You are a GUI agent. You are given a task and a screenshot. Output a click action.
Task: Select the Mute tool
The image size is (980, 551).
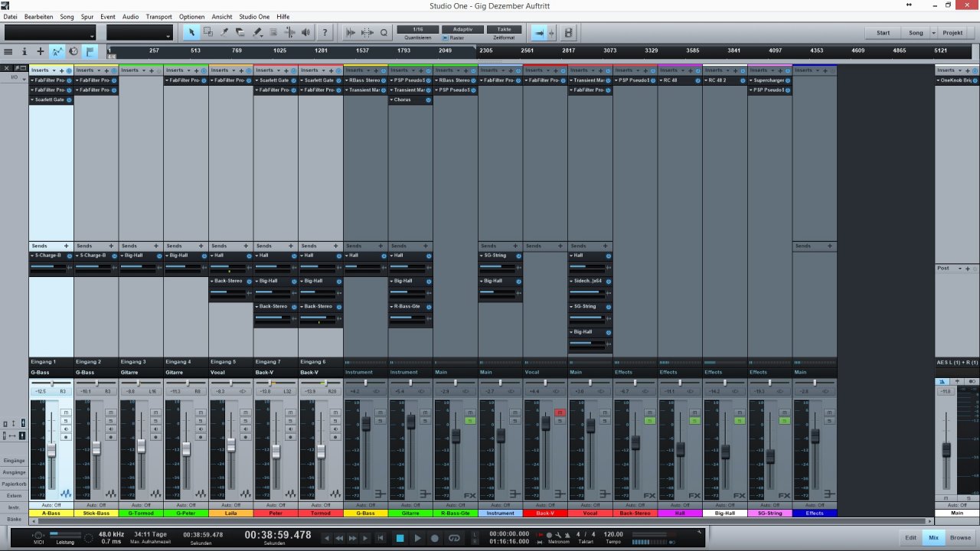click(x=273, y=32)
